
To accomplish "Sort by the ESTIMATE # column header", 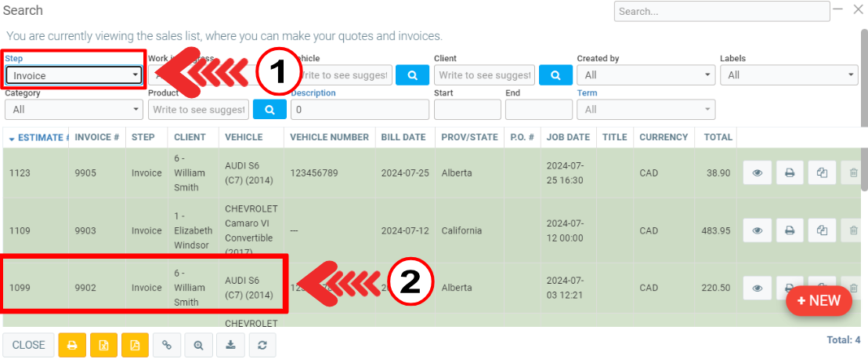I will [39, 137].
